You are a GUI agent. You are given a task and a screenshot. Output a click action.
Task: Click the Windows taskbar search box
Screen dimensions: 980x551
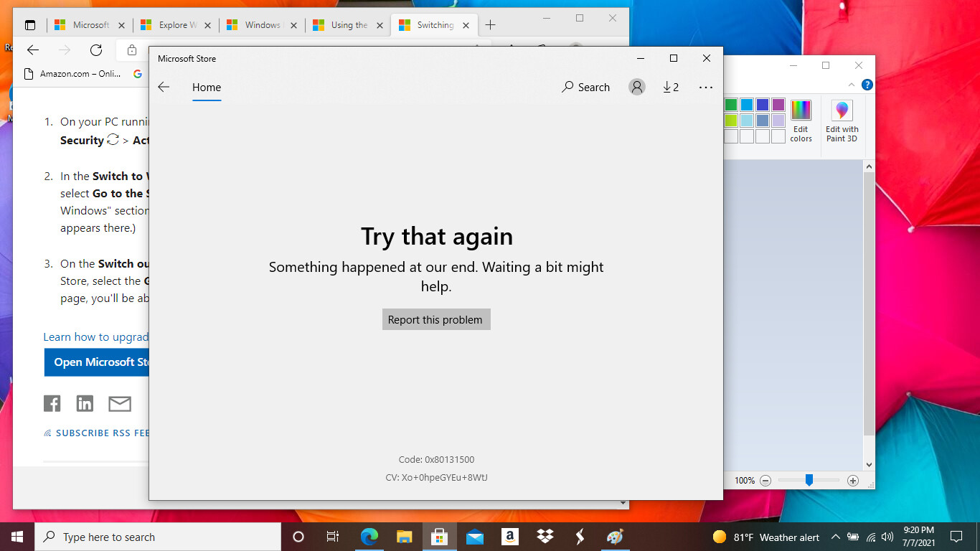coord(158,537)
